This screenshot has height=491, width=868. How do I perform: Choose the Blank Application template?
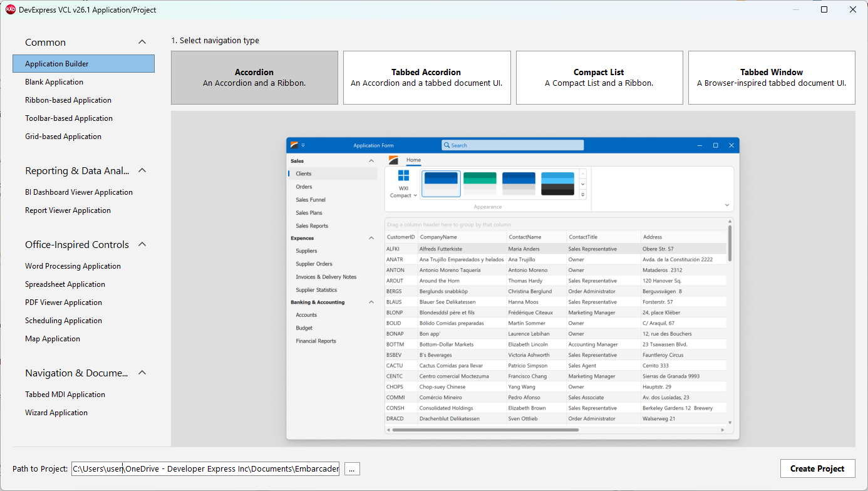(54, 82)
